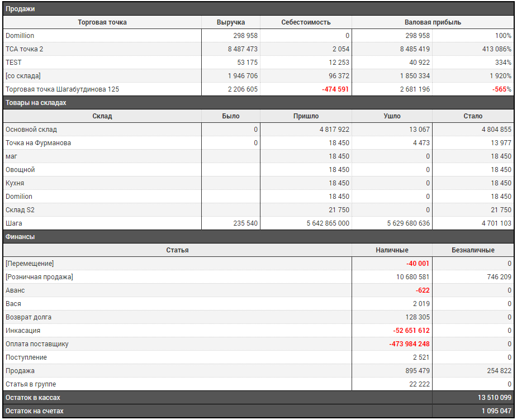The width and height of the screenshot is (517, 420).
Task: Select the Валовая прибыль column header
Action: point(433,22)
